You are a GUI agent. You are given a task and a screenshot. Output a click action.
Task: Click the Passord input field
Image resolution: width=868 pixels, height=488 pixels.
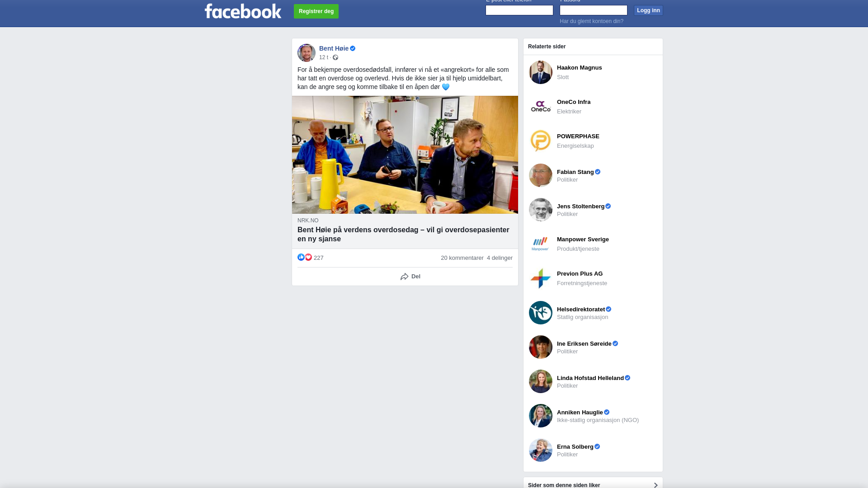[x=594, y=10]
